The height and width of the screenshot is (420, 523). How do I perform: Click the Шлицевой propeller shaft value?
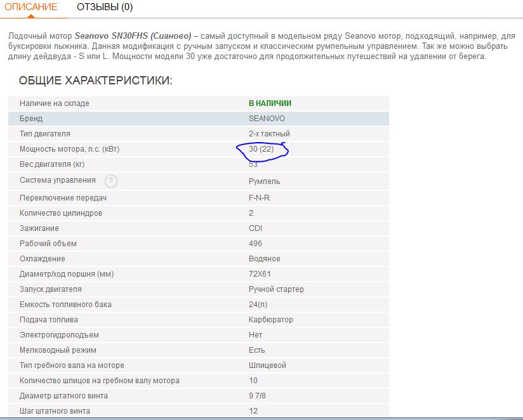267,365
